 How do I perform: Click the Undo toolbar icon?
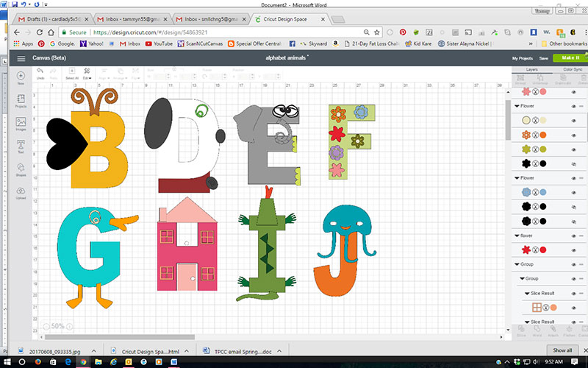(40, 71)
